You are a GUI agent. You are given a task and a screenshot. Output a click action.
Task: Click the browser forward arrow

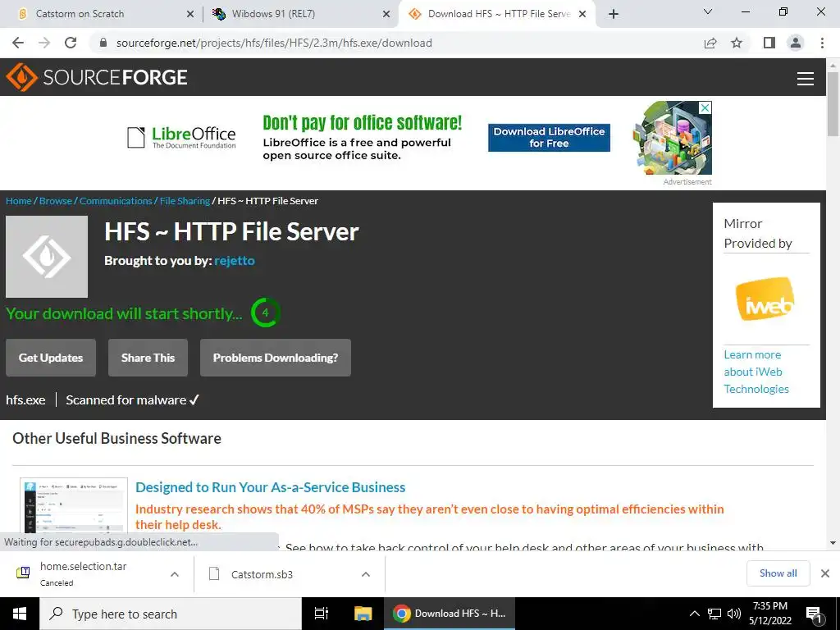click(44, 43)
